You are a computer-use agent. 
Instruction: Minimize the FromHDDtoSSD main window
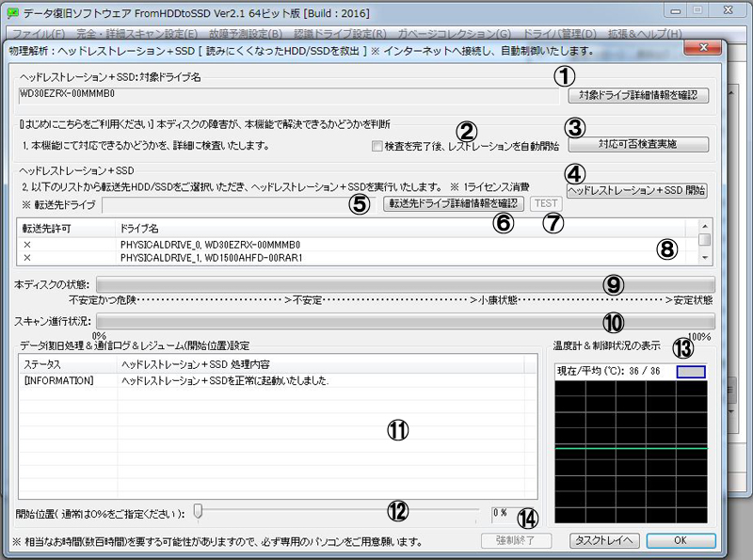(676, 10)
